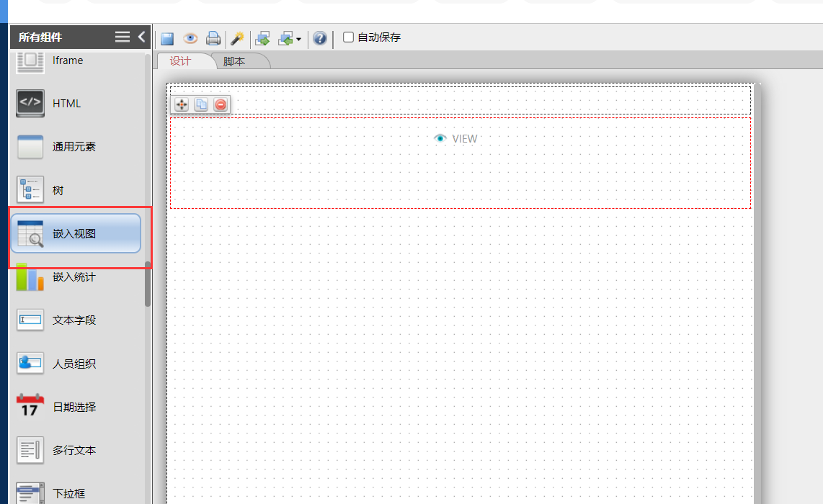
Task: Launch the magic wand wizard tool
Action: 237,38
